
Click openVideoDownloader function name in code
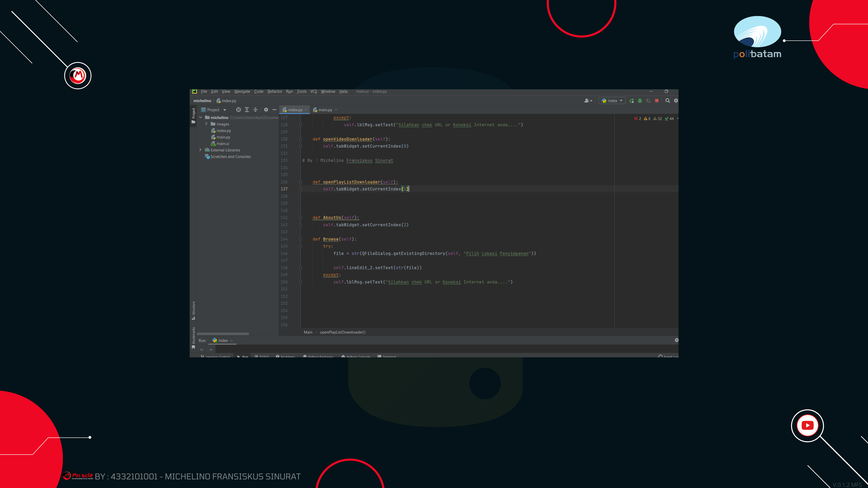[347, 139]
